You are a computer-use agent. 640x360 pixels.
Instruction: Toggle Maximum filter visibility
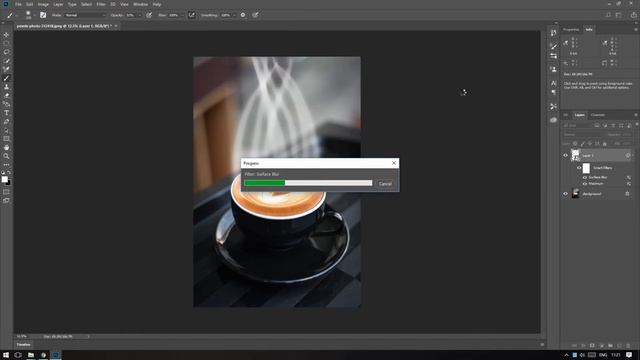584,184
